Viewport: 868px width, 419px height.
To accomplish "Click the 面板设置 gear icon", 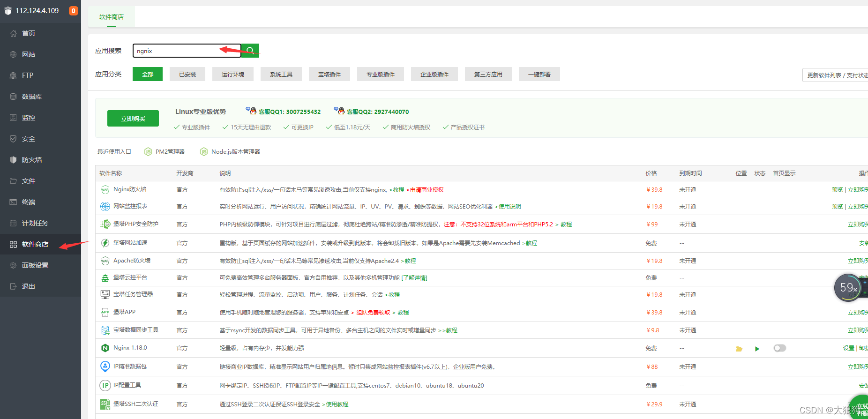I will [x=13, y=265].
